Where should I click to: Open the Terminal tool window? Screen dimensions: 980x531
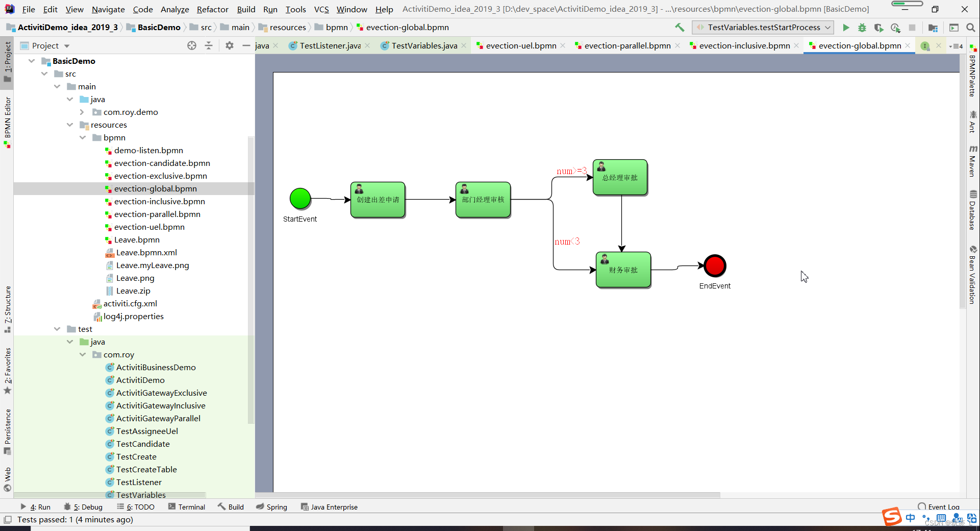click(186, 507)
